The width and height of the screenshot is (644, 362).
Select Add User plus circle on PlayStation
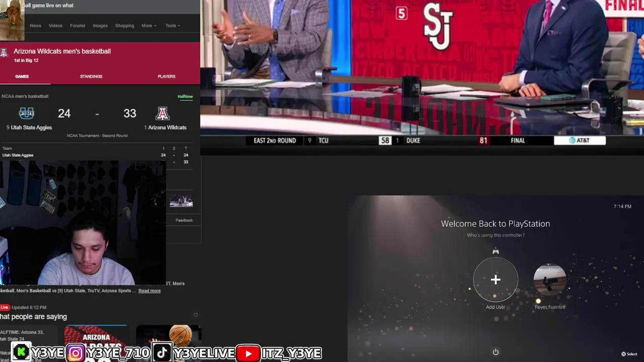[496, 280]
